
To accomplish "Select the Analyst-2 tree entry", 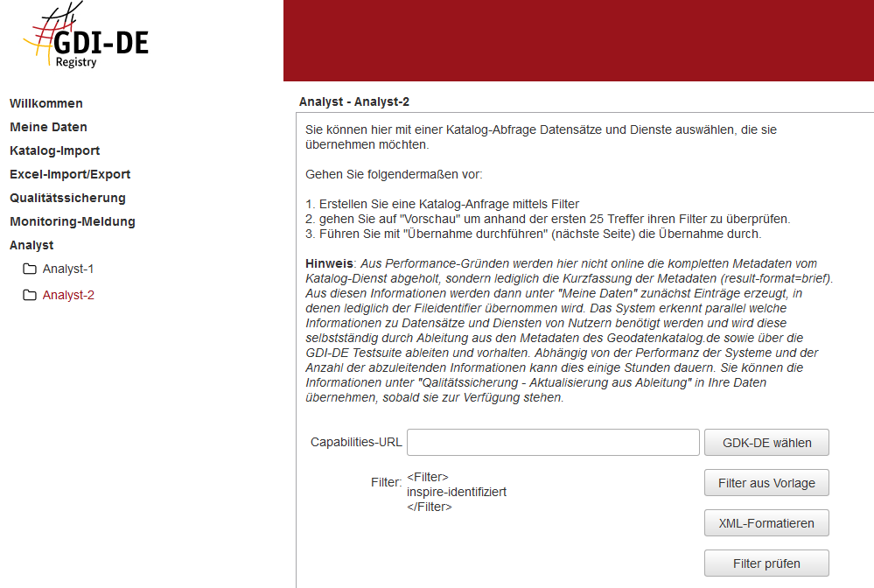I will click(x=68, y=295).
